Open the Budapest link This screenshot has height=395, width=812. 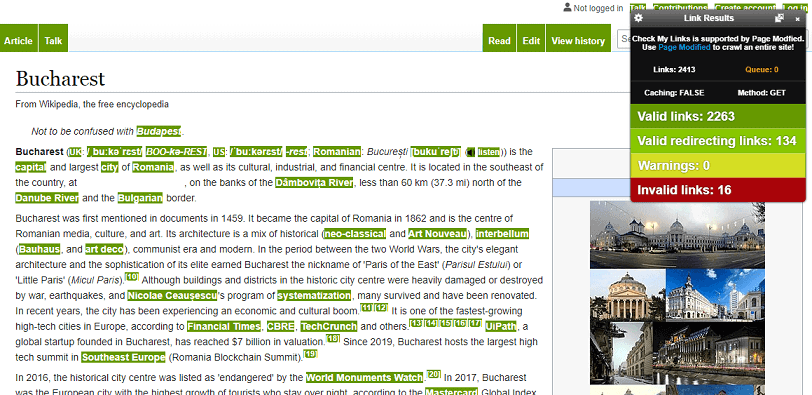[x=159, y=131]
